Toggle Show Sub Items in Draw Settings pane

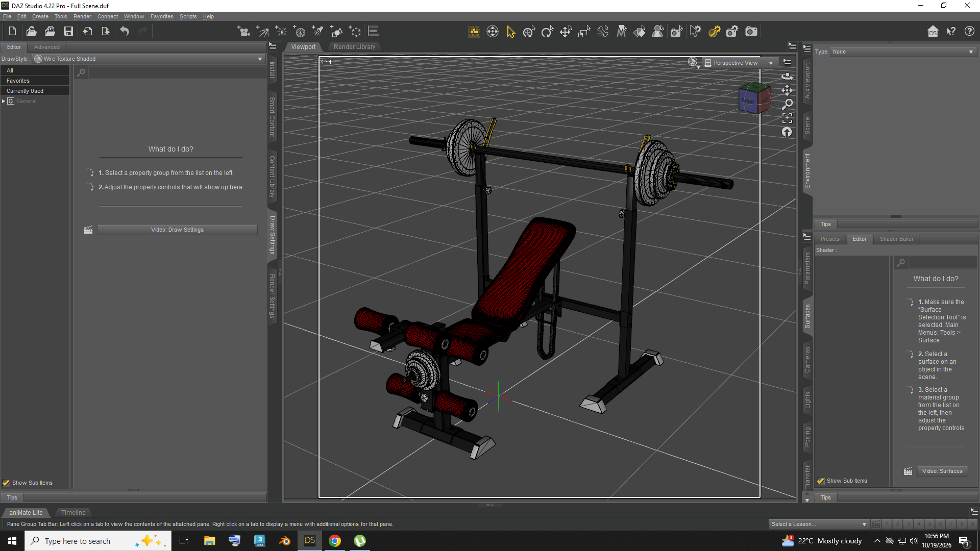[6, 483]
